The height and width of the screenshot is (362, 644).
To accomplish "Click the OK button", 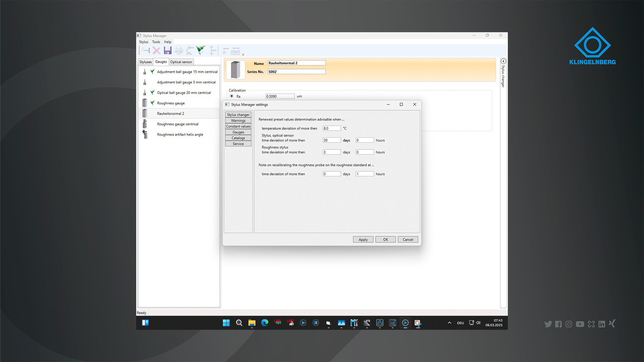I will [x=385, y=240].
